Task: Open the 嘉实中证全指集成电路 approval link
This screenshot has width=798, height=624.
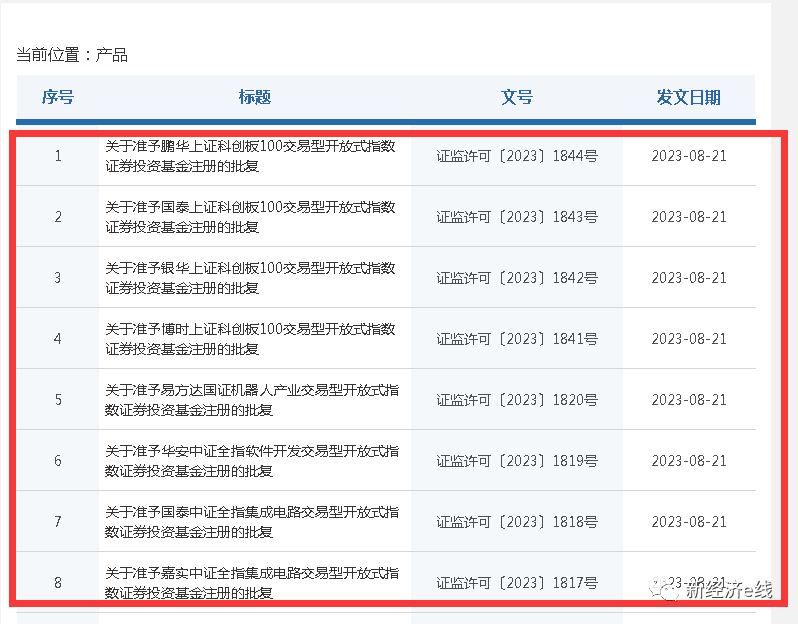Action: tap(251, 583)
